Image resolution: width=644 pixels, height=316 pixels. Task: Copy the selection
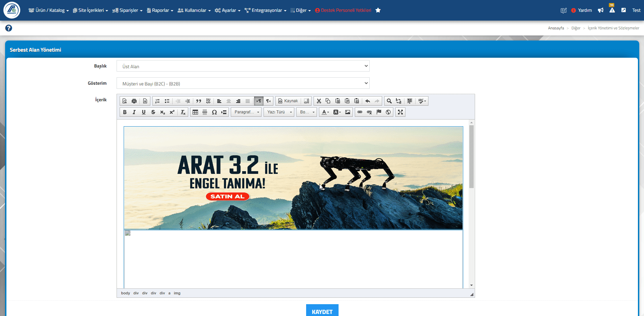[328, 101]
